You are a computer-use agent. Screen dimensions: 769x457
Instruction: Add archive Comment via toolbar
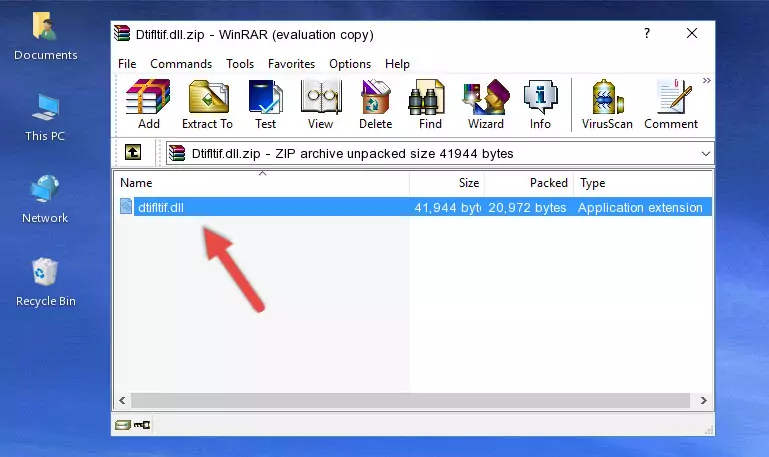click(x=671, y=104)
